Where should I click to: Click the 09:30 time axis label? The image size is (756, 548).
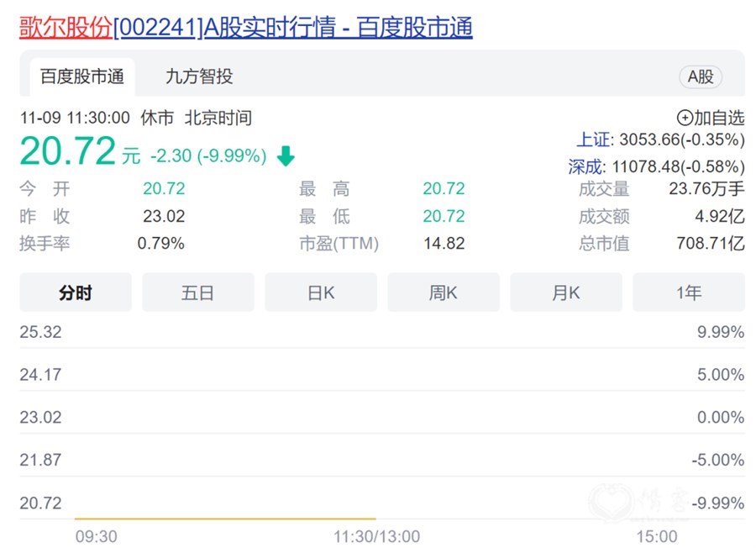[96, 536]
